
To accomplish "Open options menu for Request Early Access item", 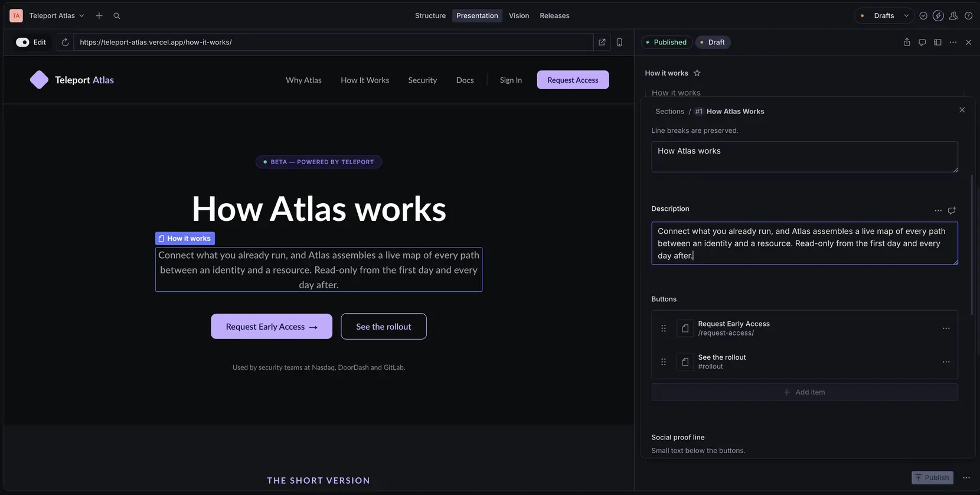I will tap(946, 328).
